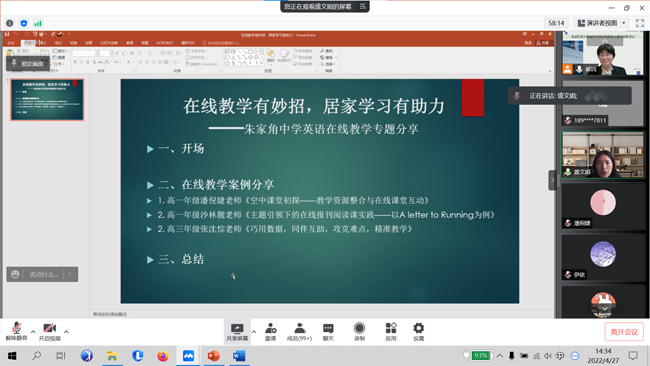The width and height of the screenshot is (650, 366).
Task: Show the members list (99+)
Action: point(299,332)
